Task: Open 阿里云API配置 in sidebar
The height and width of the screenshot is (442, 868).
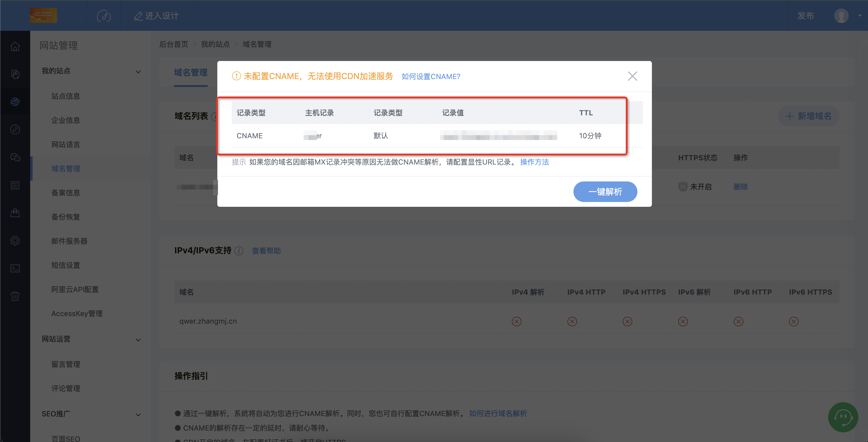Action: 75,290
